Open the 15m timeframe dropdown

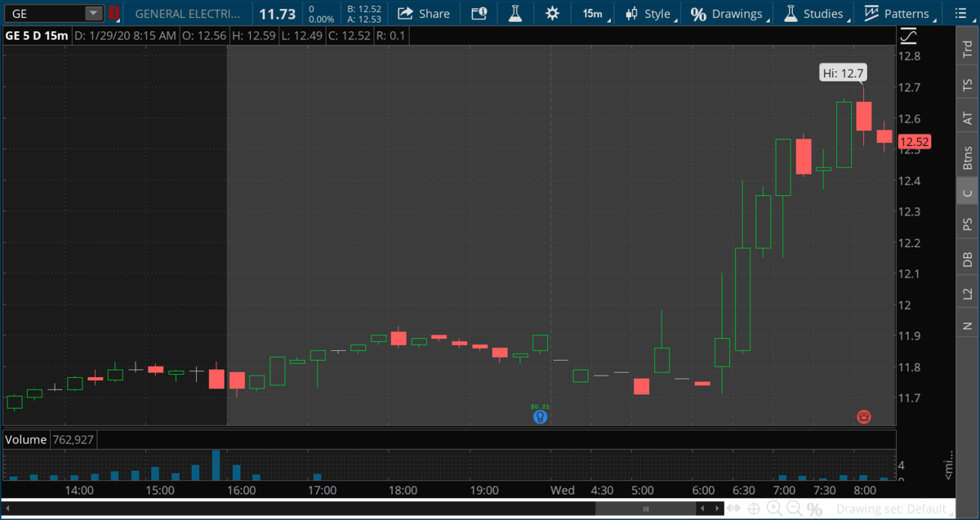[593, 13]
